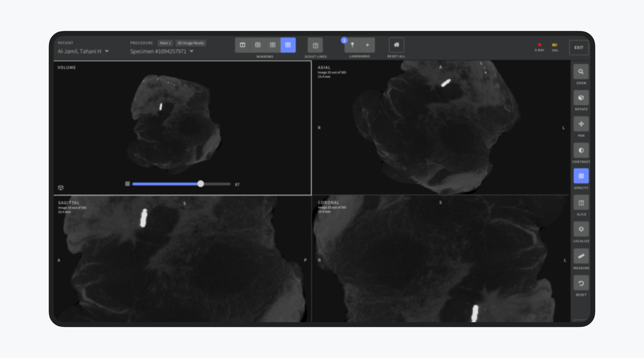Click the opacity slider handle
This screenshot has height=358, width=644.
click(x=201, y=184)
